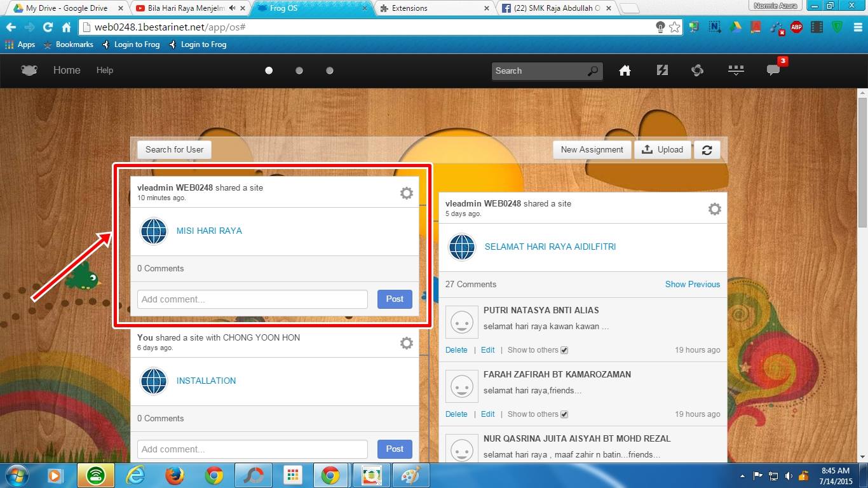Open the Bookmarks folder in bookmarks bar
The height and width of the screenshot is (488, 868).
pos(68,44)
